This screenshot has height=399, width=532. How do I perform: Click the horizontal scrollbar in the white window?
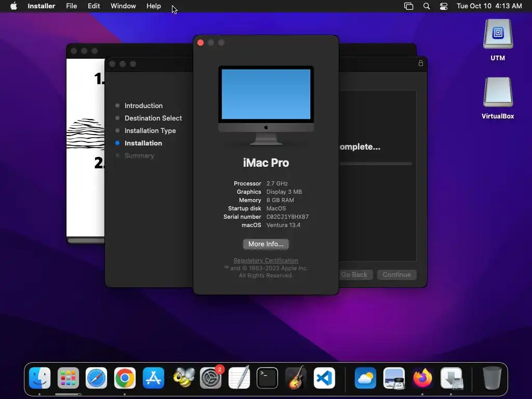(x=86, y=241)
